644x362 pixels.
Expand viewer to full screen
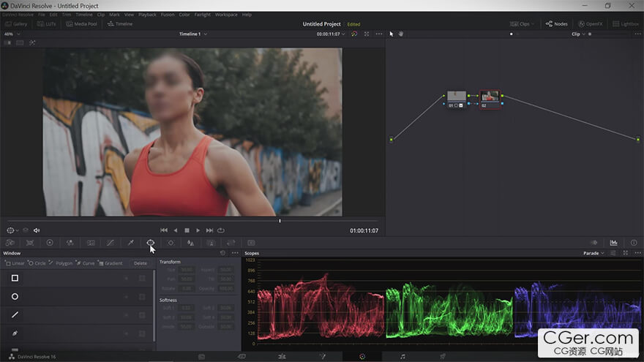[367, 34]
